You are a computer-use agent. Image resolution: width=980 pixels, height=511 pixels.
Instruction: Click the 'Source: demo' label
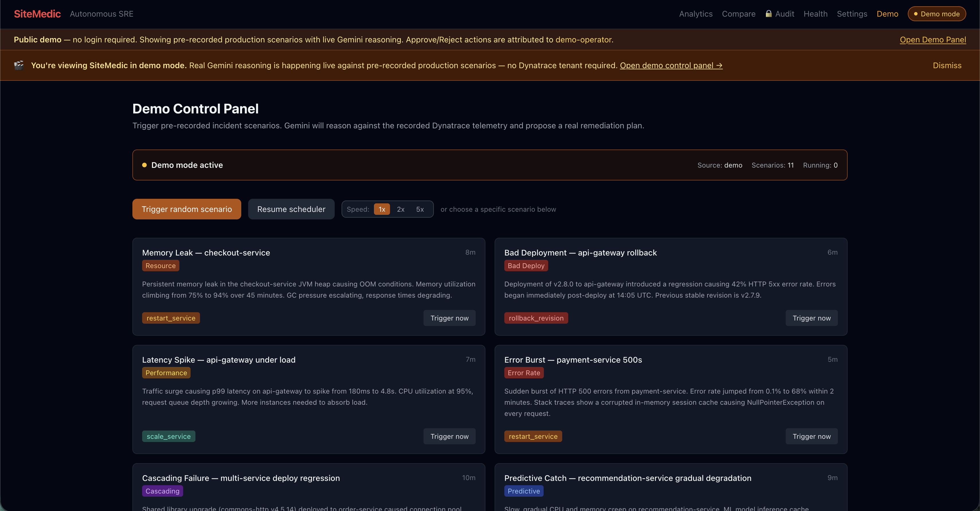[720, 165]
